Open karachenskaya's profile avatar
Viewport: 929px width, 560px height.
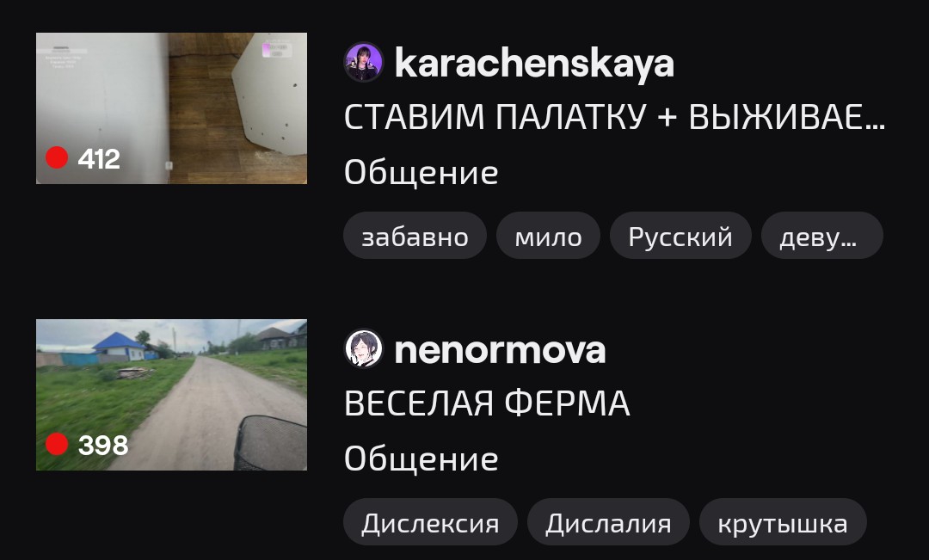click(x=363, y=62)
